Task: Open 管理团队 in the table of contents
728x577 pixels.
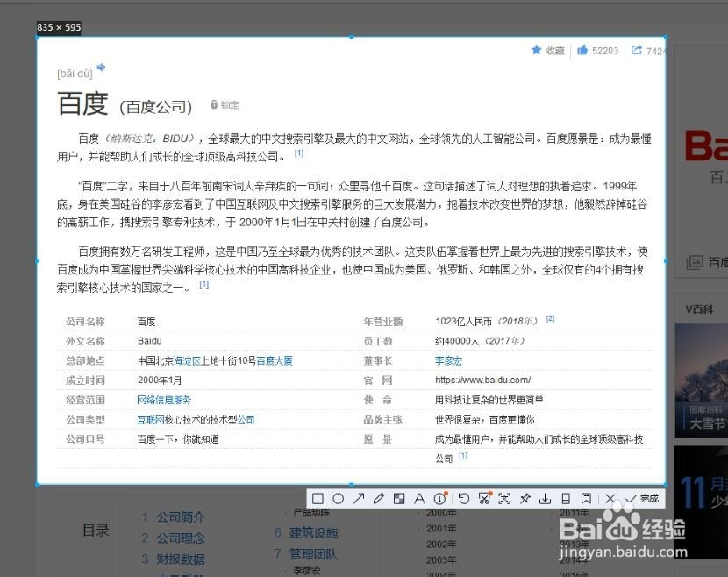Action: (313, 554)
